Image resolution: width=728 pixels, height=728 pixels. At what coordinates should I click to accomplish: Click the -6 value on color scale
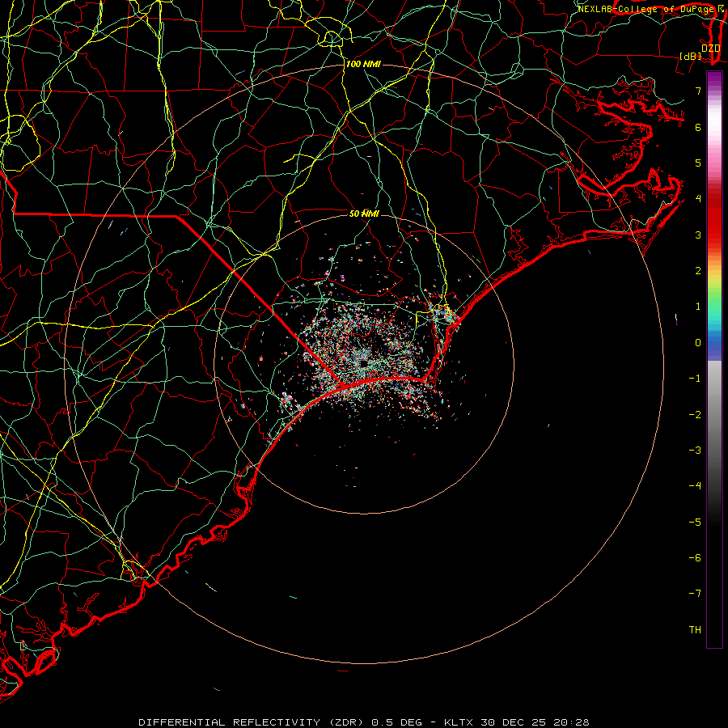point(695,558)
